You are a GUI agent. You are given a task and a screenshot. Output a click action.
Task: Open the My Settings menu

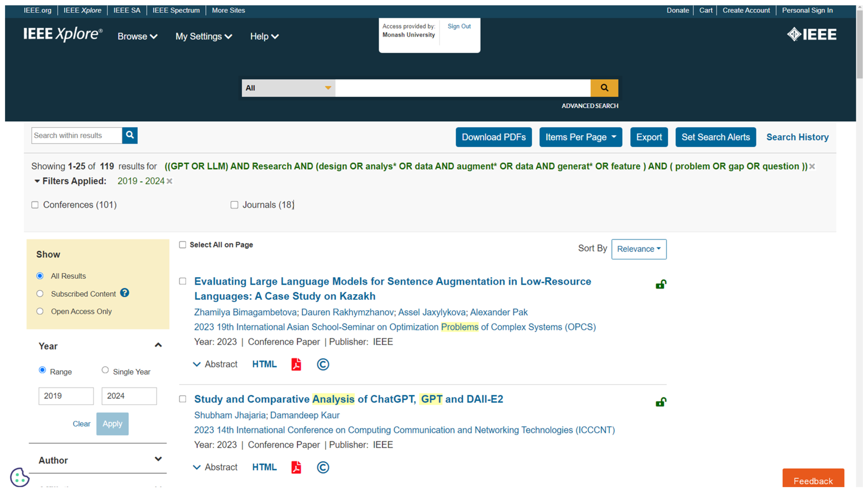pyautogui.click(x=204, y=36)
